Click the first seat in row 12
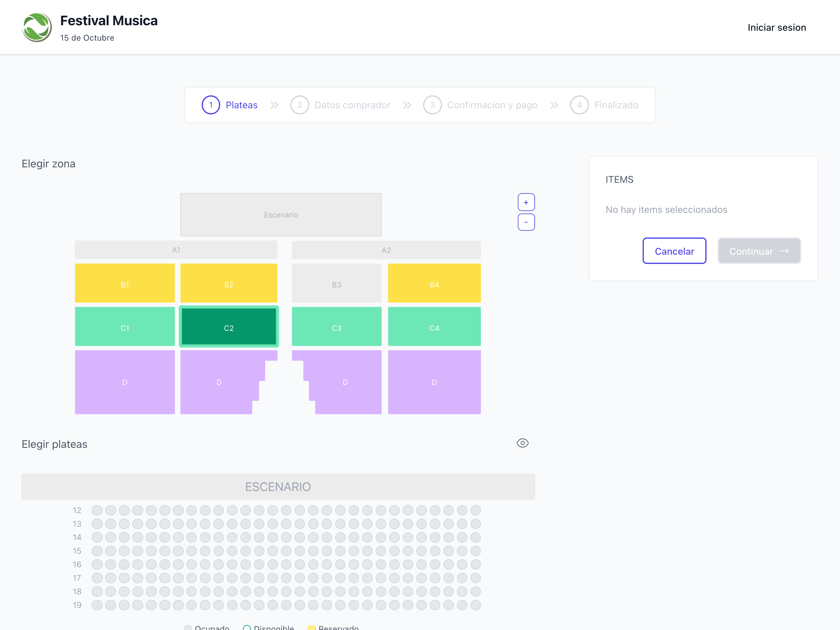 97,510
